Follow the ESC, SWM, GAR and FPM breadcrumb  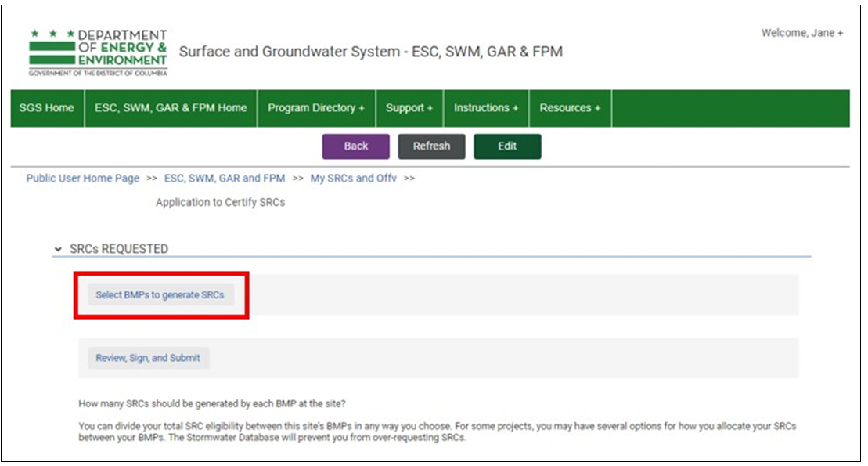tap(225, 179)
